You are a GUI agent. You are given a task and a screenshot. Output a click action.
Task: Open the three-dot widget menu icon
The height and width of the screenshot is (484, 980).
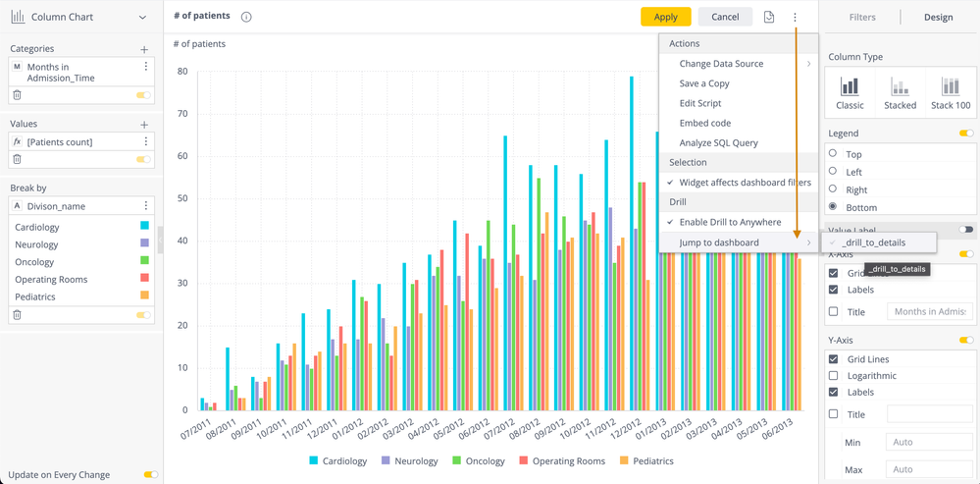pos(795,17)
